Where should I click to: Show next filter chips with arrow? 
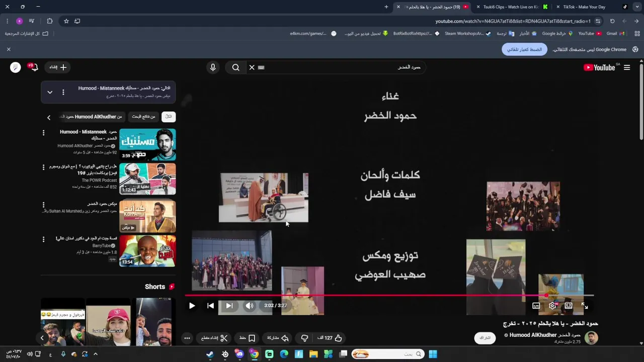[49, 117]
